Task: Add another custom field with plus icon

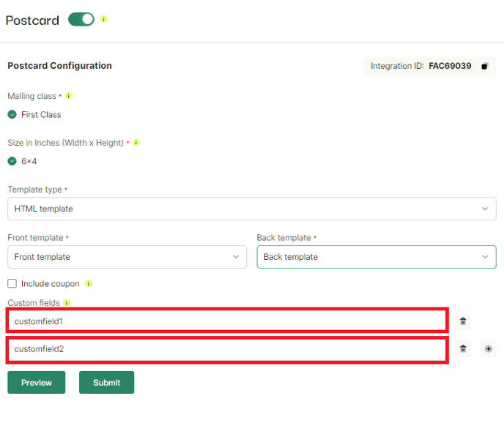Action: [x=488, y=348]
